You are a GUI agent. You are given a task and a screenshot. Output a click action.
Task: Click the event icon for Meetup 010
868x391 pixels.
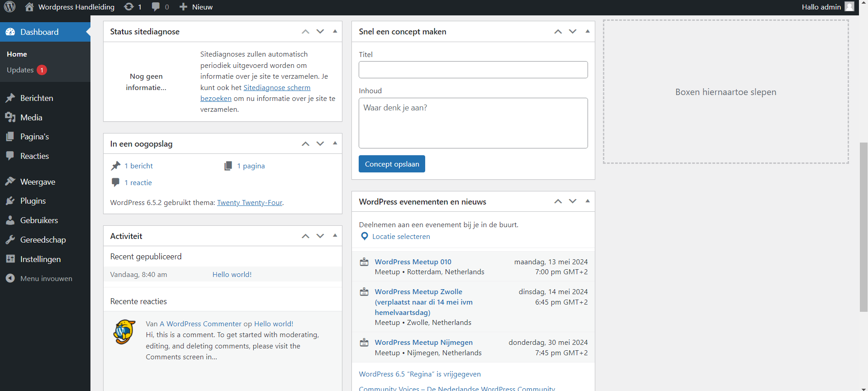pos(364,262)
